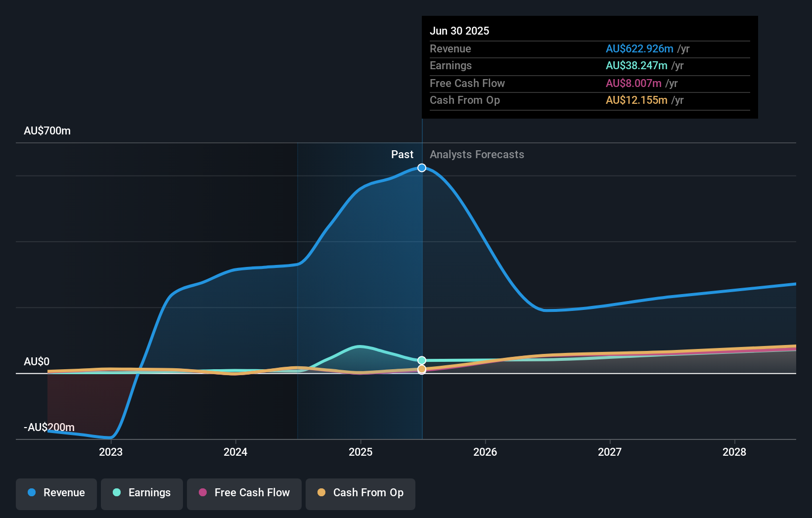Toggle the Free Cash Flow series visibility
This screenshot has width=812, height=518.
pos(244,493)
